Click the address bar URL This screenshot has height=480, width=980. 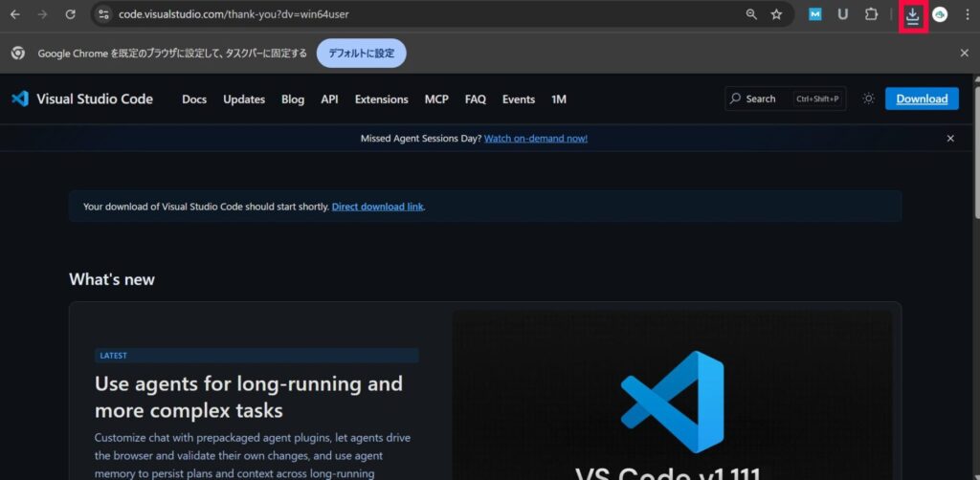pyautogui.click(x=234, y=14)
